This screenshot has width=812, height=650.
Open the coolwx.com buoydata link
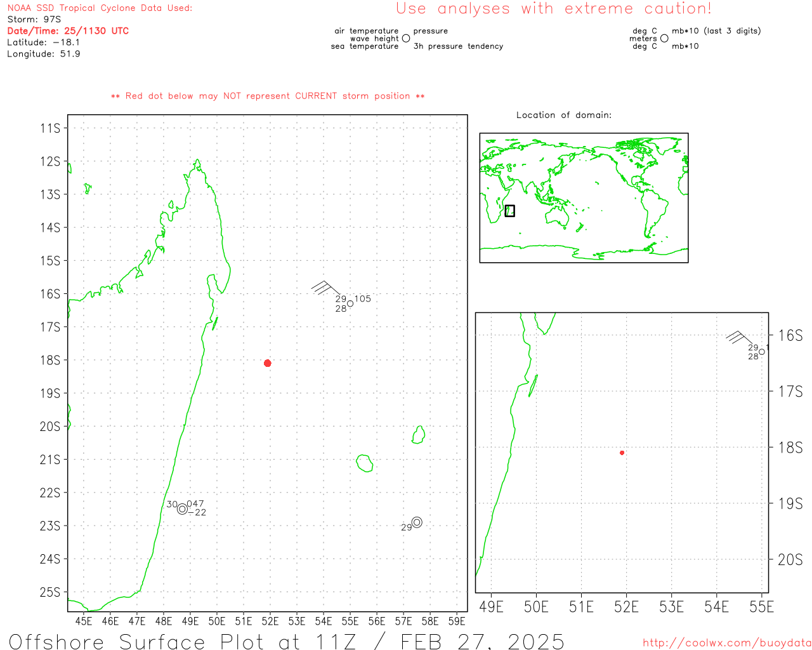point(727,643)
